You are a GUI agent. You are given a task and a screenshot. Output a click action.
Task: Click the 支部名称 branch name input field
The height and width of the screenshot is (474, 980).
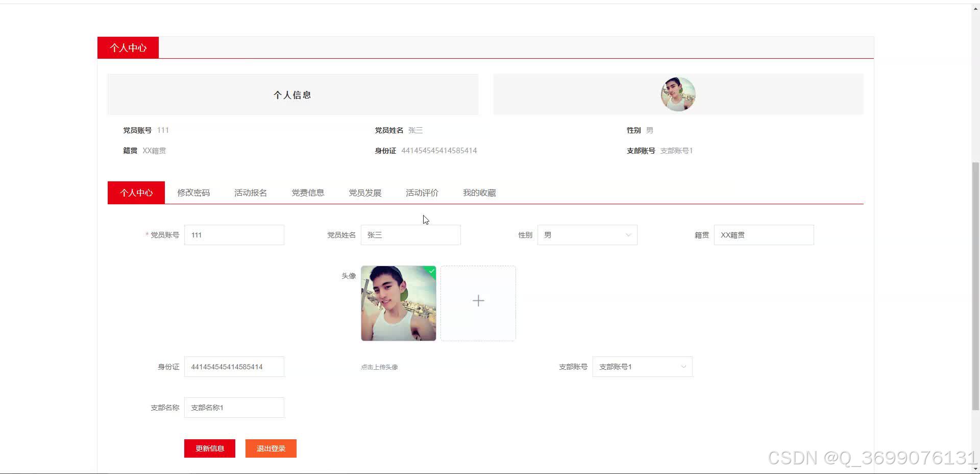[234, 407]
